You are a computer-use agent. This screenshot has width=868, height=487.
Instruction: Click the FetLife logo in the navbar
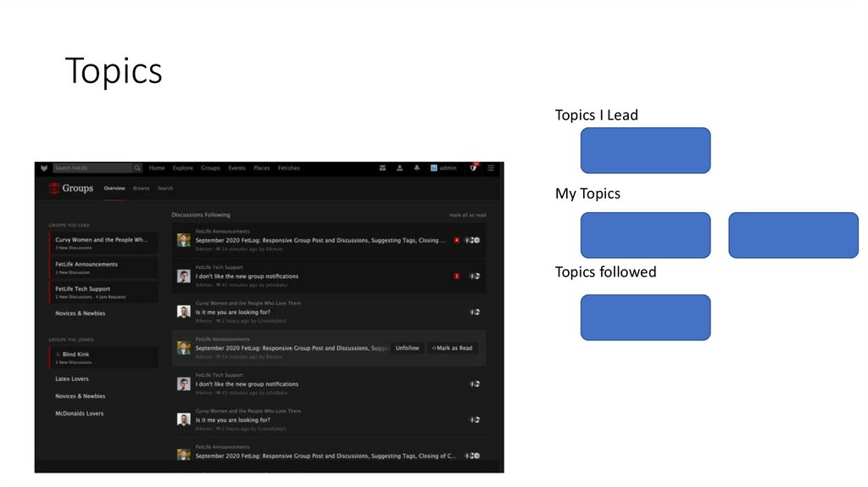44,168
